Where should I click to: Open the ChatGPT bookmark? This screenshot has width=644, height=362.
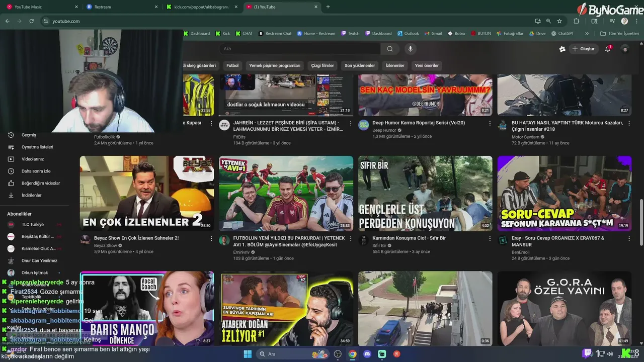pos(562,34)
